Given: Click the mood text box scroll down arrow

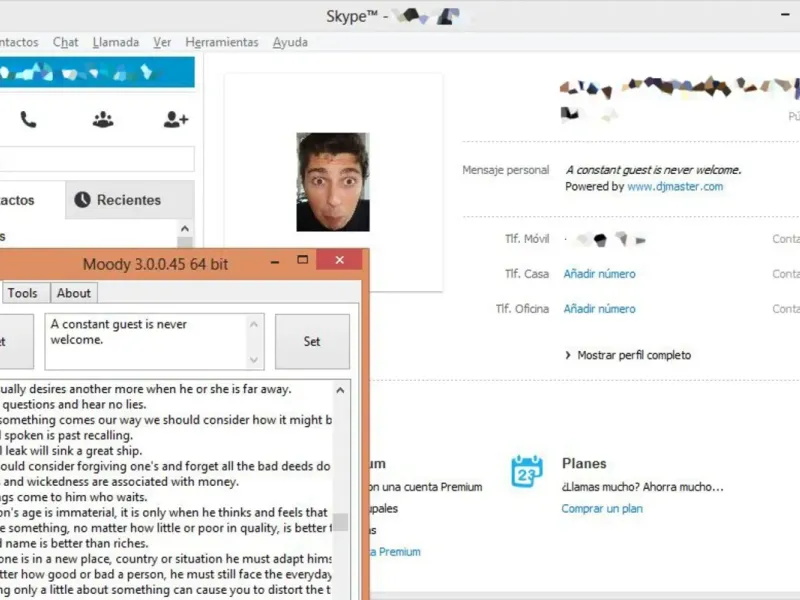Looking at the screenshot, I should (x=254, y=360).
